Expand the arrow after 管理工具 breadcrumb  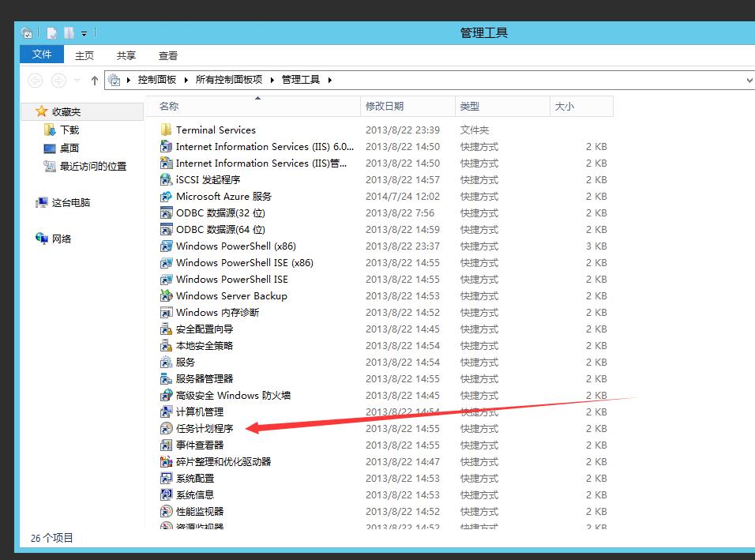click(x=330, y=80)
